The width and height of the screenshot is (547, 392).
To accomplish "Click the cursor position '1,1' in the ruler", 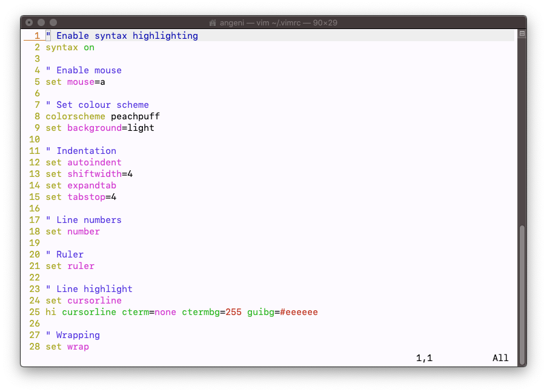I will click(x=424, y=359).
